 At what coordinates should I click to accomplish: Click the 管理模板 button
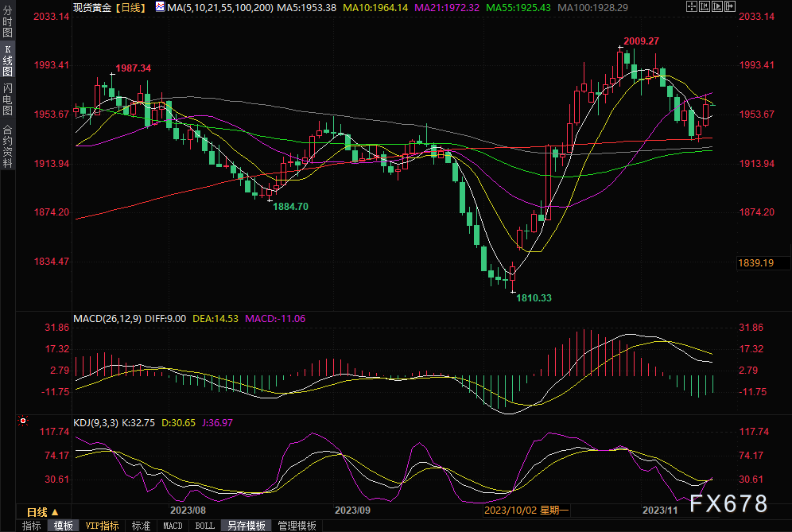(297, 526)
